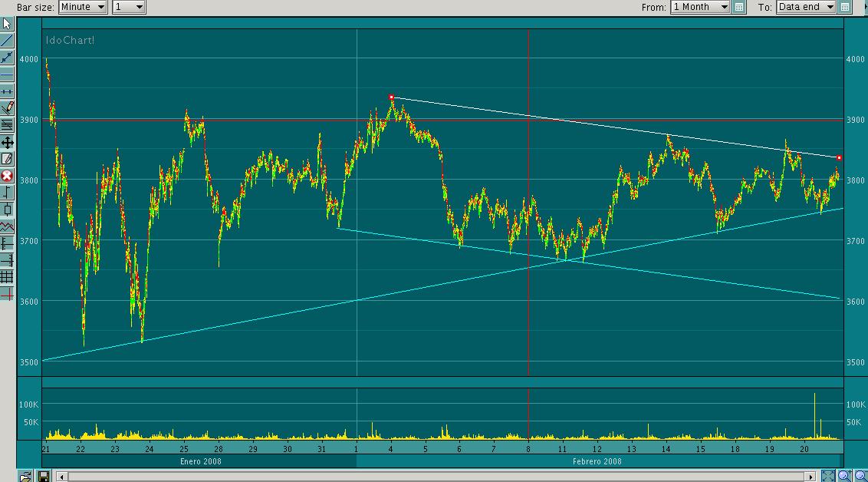Open the From 1 Month dropdown
The width and height of the screenshot is (868, 482).
click(x=700, y=7)
